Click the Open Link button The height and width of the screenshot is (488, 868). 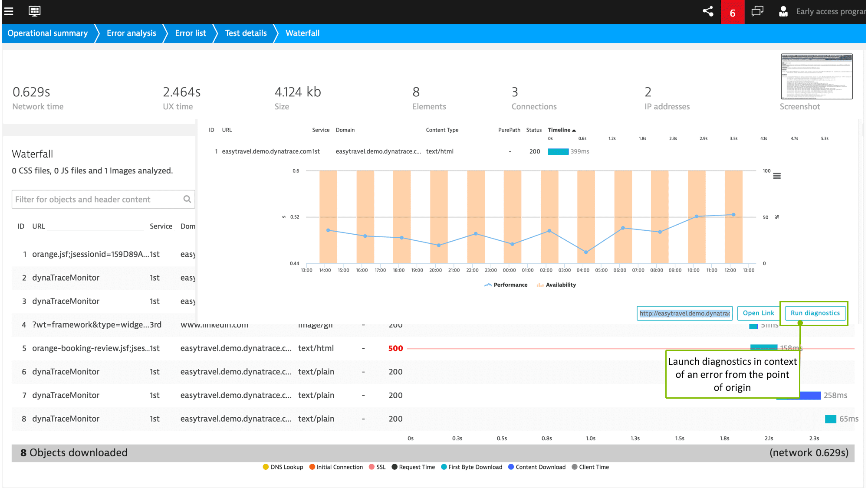(758, 313)
